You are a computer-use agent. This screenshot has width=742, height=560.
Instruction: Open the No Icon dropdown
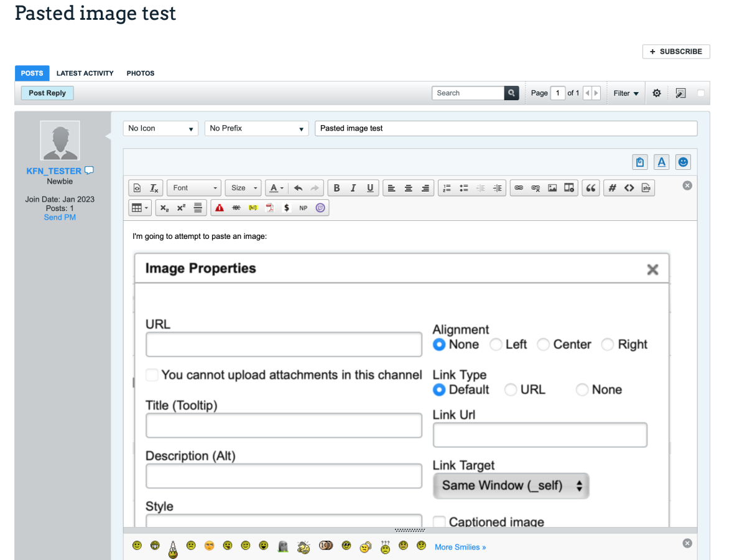[160, 128]
